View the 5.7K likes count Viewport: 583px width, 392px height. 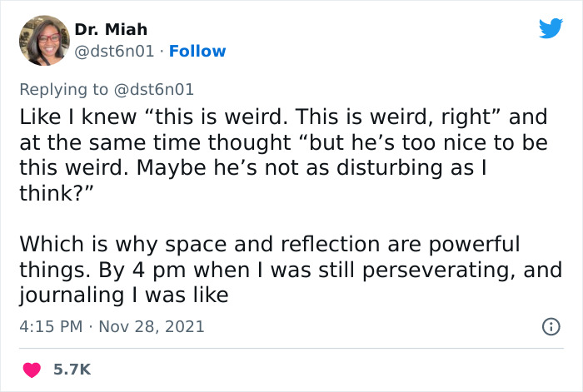pyautogui.click(x=72, y=368)
